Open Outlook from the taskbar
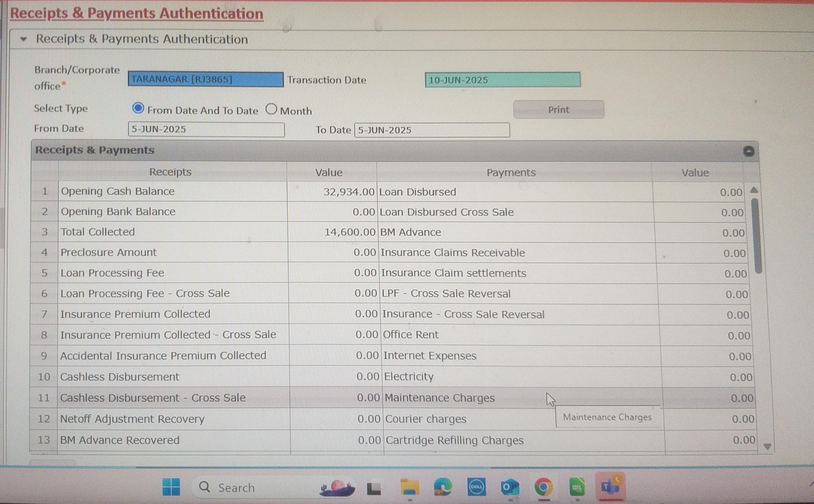Image resolution: width=814 pixels, height=504 pixels. pos(510,487)
